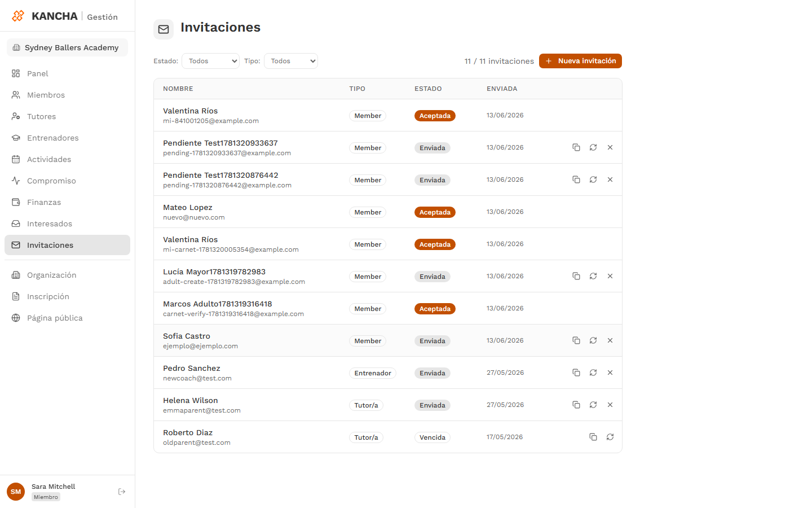Resend invitation to Lucía Mayor1781319782983
This screenshot has height=508, width=812.
point(593,276)
